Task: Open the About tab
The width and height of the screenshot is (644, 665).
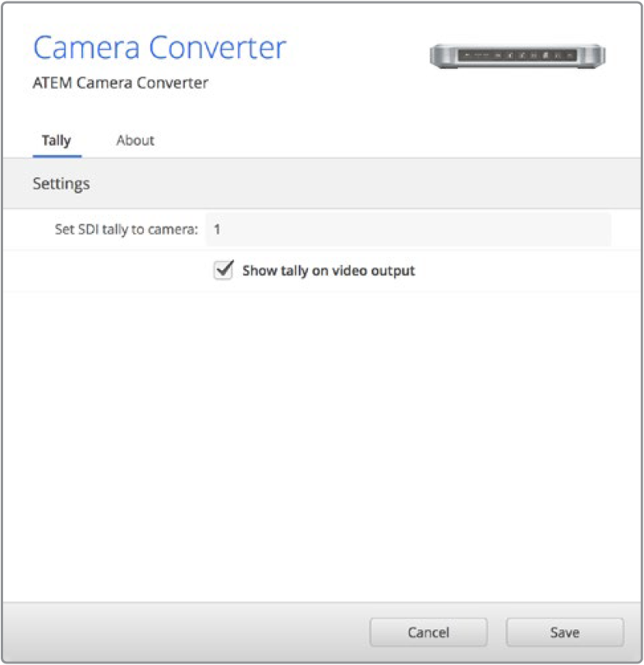Action: coord(135,140)
